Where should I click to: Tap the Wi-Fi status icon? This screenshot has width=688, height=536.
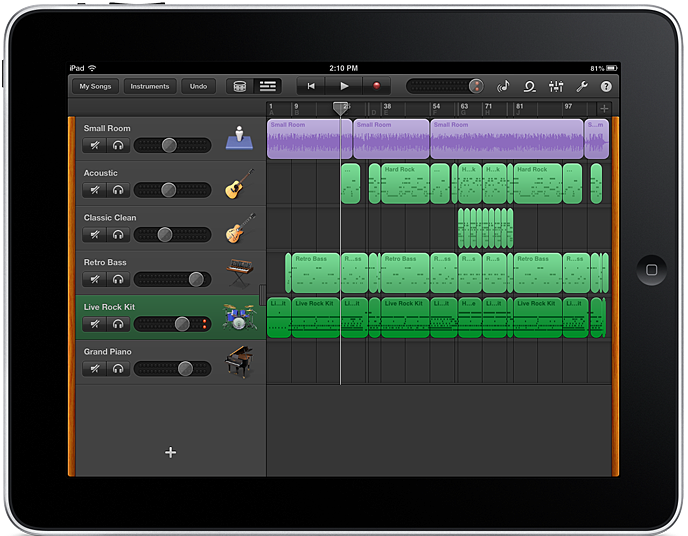point(92,68)
